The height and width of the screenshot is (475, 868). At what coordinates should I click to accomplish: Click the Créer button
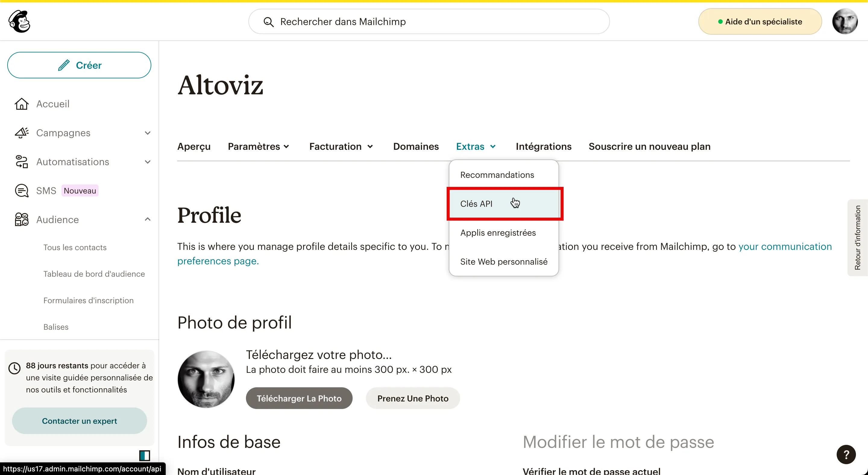(x=79, y=65)
